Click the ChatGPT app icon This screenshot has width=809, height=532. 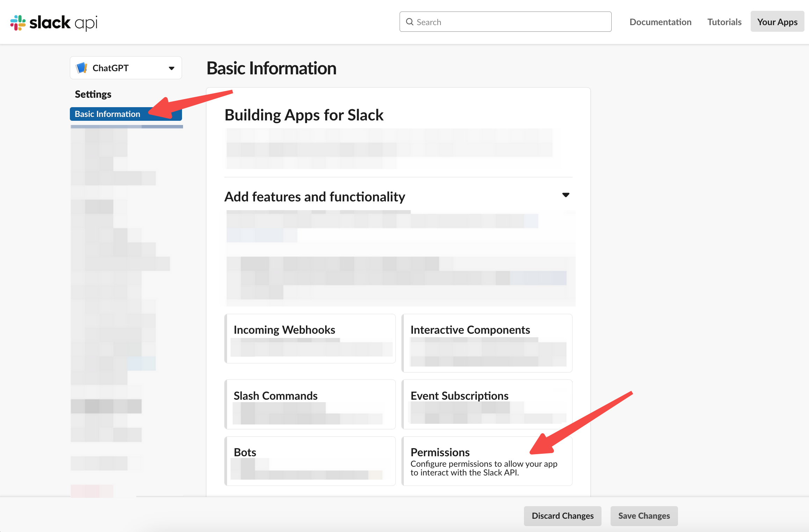pos(81,68)
